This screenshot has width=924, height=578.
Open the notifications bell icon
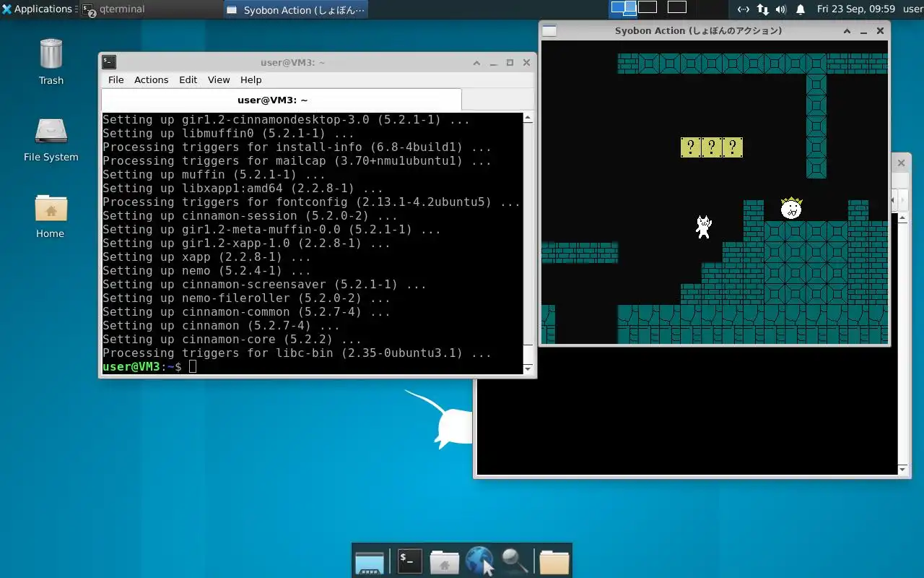[x=801, y=9]
